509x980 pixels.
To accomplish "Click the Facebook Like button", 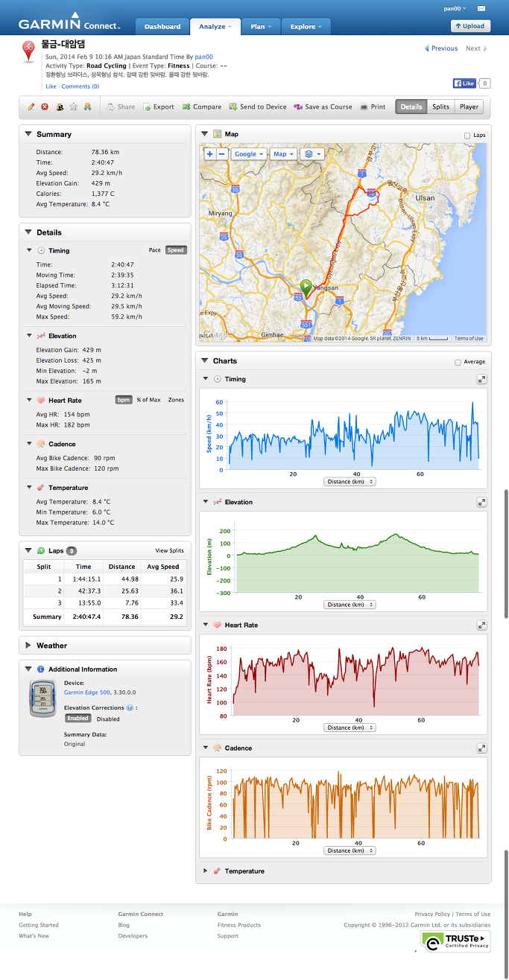I will click(464, 83).
